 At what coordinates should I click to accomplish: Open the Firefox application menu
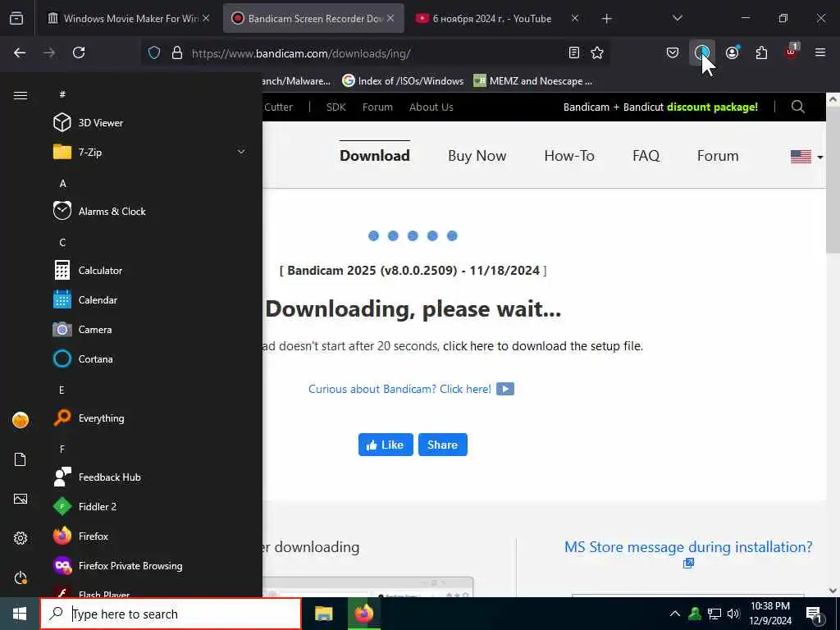tap(820, 52)
